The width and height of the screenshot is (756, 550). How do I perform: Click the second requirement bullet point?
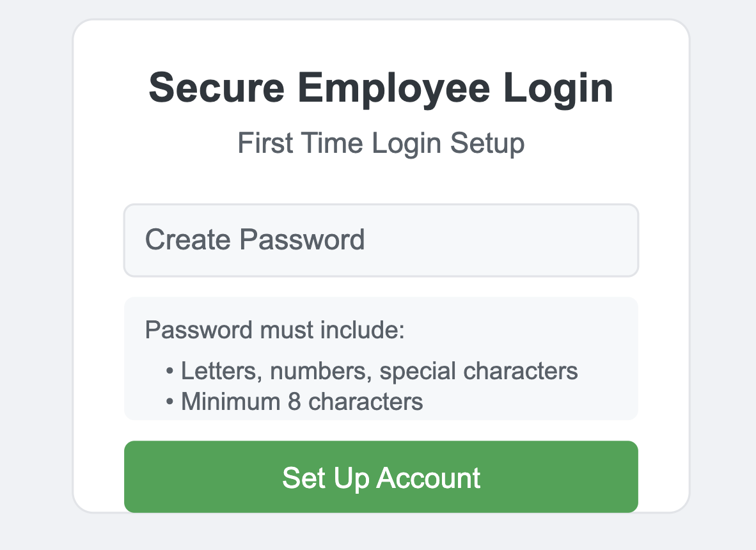tap(301, 402)
